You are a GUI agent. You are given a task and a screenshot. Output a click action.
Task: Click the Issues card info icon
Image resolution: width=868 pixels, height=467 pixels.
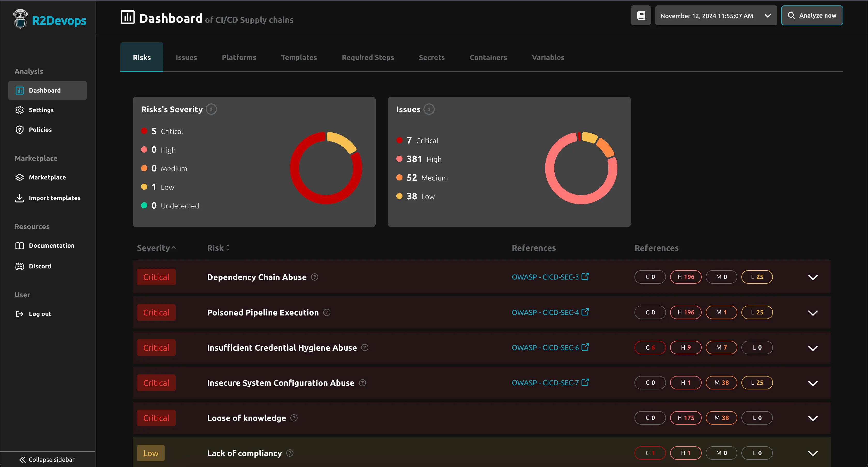pos(429,109)
